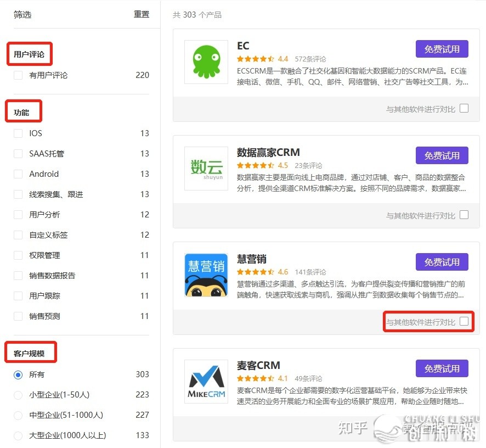The height and width of the screenshot is (448, 486).
Task: Click the 220 count beside 有用户评论
Action: click(x=142, y=75)
